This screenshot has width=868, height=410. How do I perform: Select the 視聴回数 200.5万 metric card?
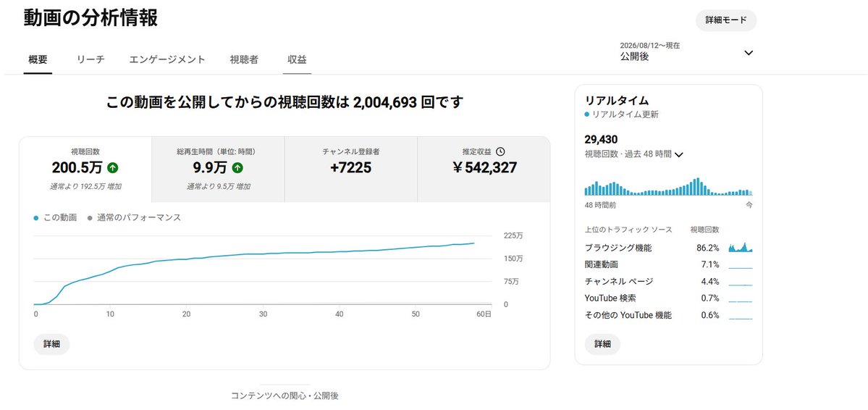point(85,170)
